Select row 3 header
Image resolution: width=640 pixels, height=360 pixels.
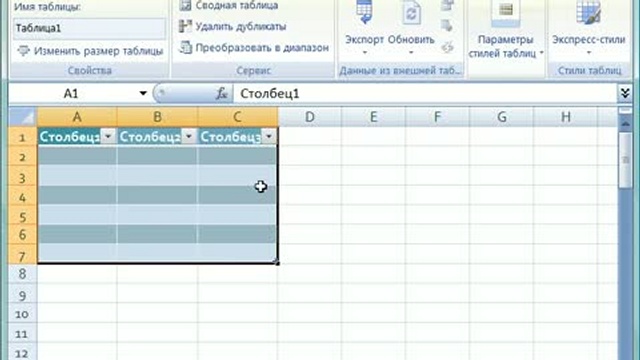22,177
